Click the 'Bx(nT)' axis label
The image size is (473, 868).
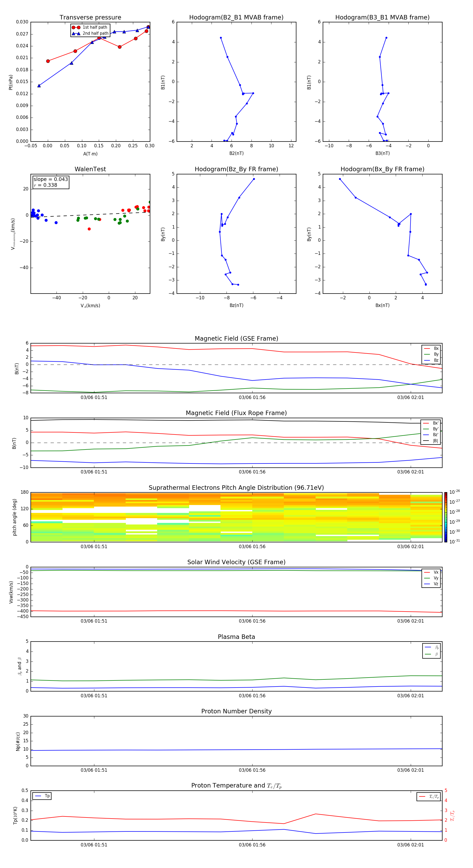(x=382, y=305)
